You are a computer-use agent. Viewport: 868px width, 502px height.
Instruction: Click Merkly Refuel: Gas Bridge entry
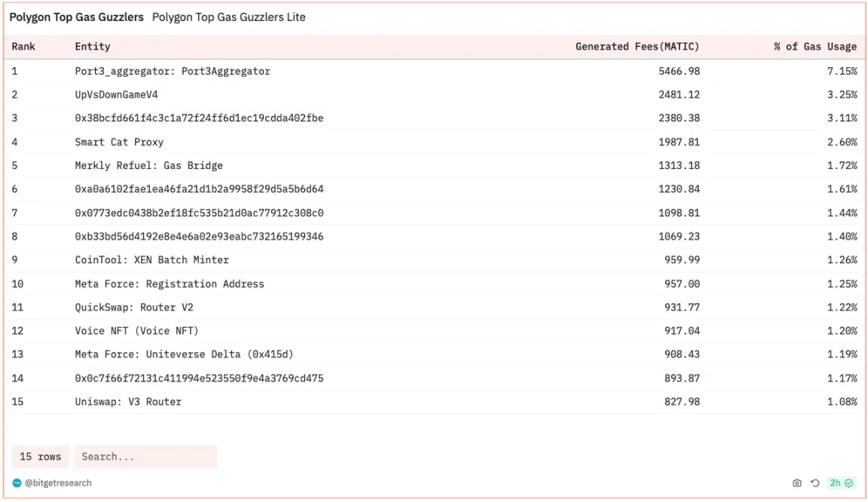(x=148, y=166)
